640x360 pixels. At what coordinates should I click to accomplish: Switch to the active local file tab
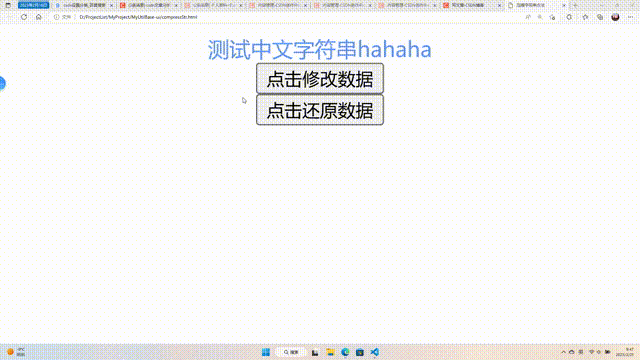(x=537, y=5)
